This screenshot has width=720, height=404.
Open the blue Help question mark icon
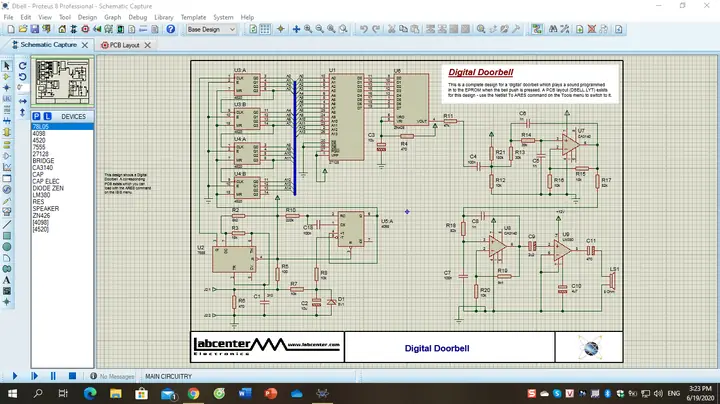171,29
